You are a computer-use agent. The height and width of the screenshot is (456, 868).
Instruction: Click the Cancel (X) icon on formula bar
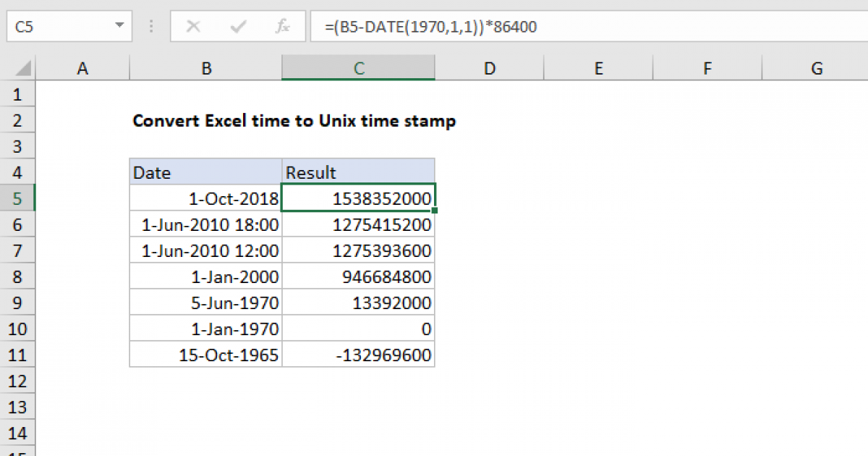coord(194,26)
